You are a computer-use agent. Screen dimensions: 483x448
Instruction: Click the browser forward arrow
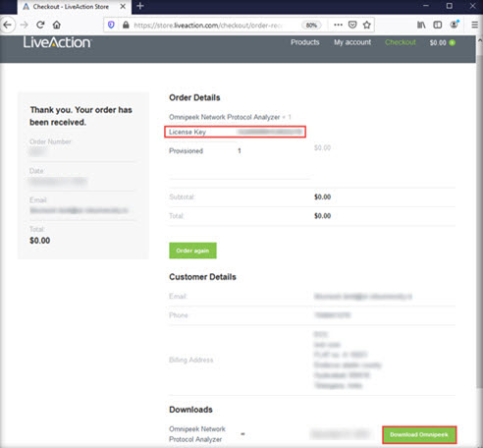(24, 25)
